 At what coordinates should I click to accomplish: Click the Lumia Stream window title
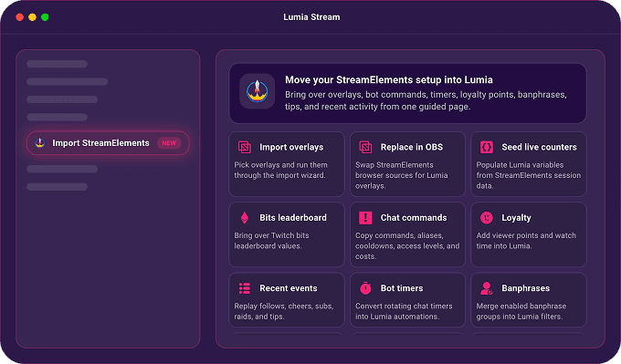pos(311,17)
